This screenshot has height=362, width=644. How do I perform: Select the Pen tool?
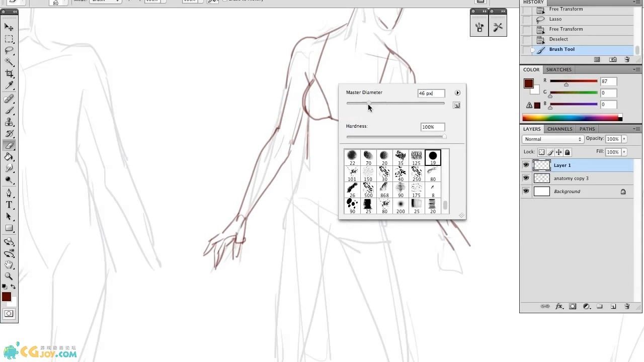pos(9,194)
